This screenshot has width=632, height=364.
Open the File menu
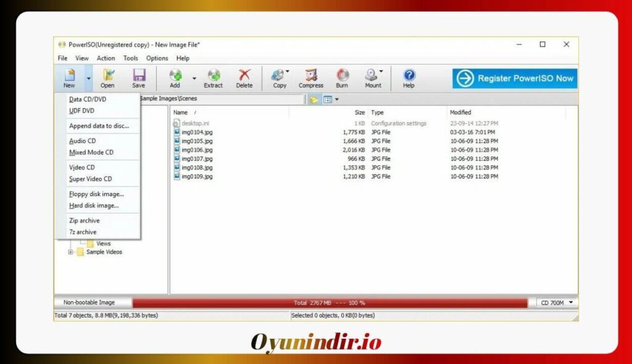[x=62, y=58]
